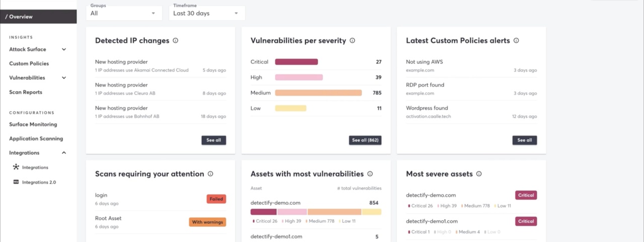Click info icon beside Assets with most vulnerabilities
The width and height of the screenshot is (644, 242).
coord(370,174)
